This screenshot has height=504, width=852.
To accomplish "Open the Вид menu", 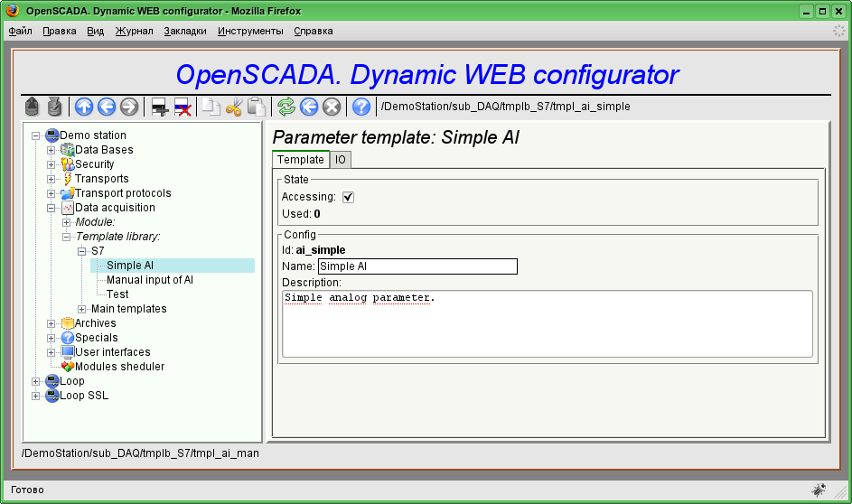I will click(x=95, y=31).
